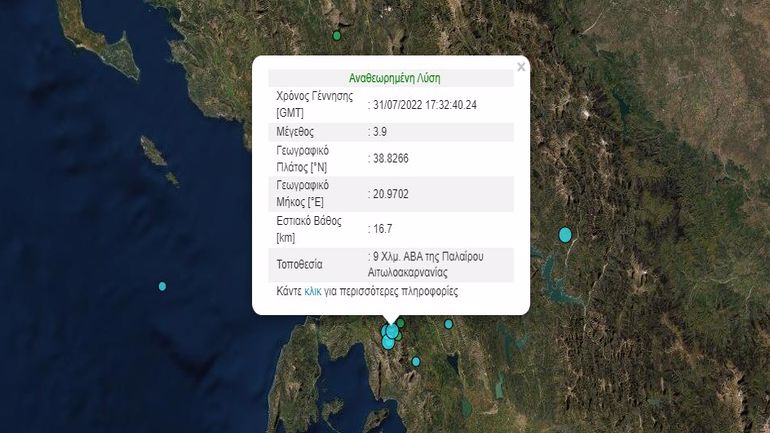770x433 pixels.
Task: Click the large cyan marker right of the popup
Action: [565, 235]
